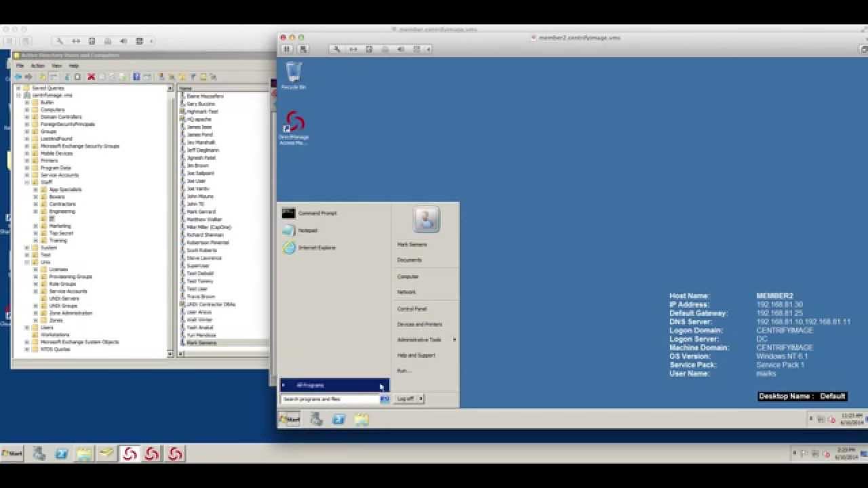Open the File menu in Active Directory Users

20,66
